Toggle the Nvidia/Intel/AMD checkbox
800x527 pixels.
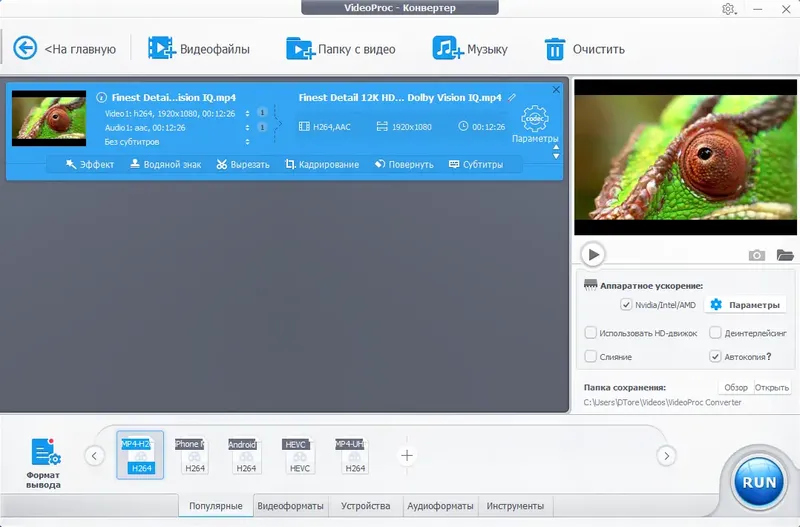[x=626, y=305]
